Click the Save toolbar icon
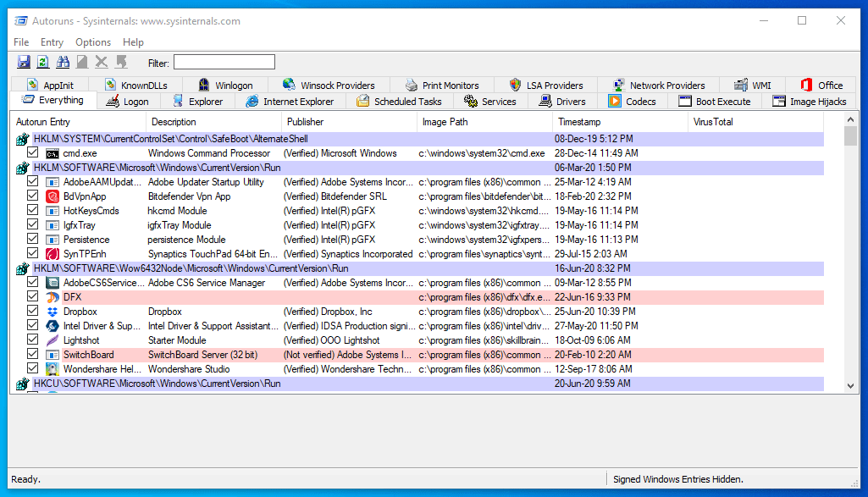This screenshot has width=868, height=497. click(24, 62)
